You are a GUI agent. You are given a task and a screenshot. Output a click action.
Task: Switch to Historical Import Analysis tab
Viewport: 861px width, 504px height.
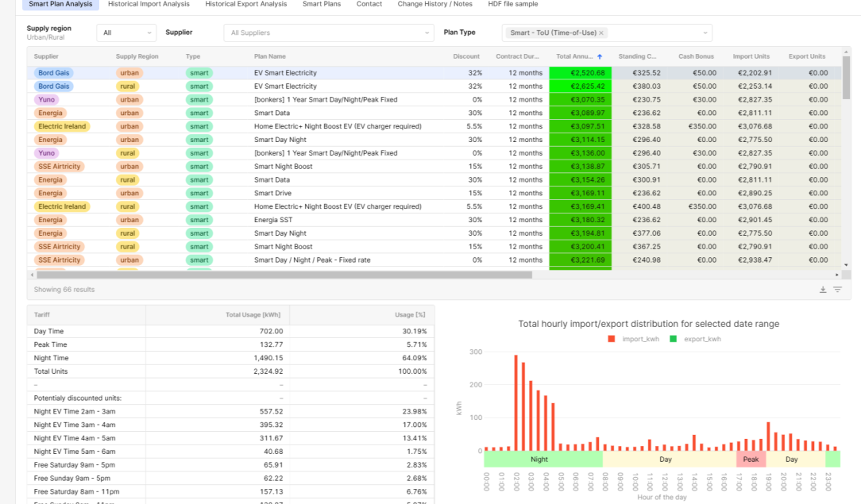point(149,4)
